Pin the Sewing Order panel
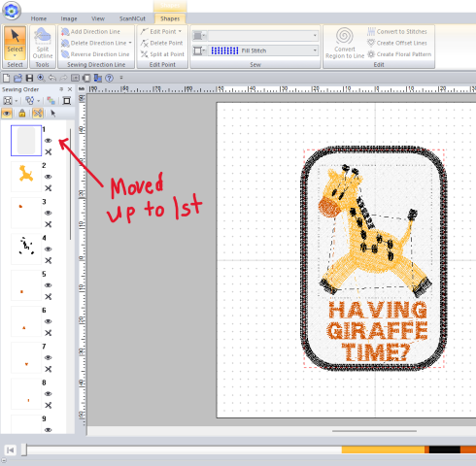Viewport: 476px width, 466px height. 61,89
